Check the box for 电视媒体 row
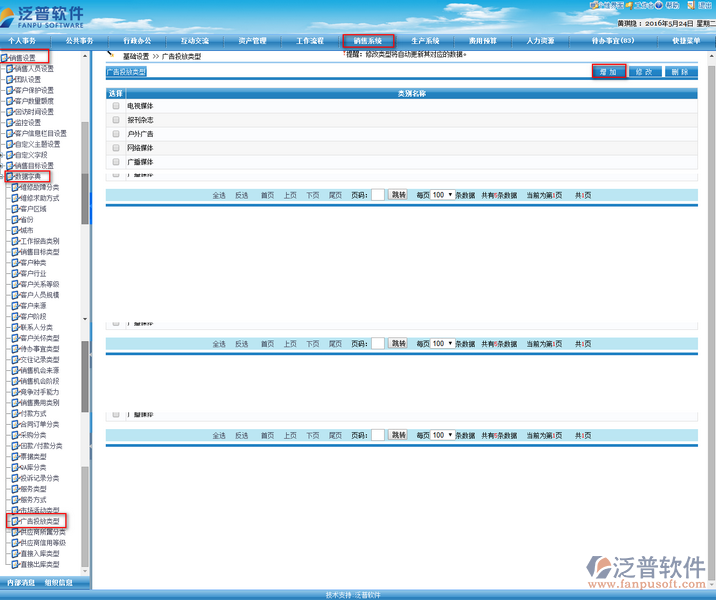This screenshot has height=600, width=716. point(116,106)
